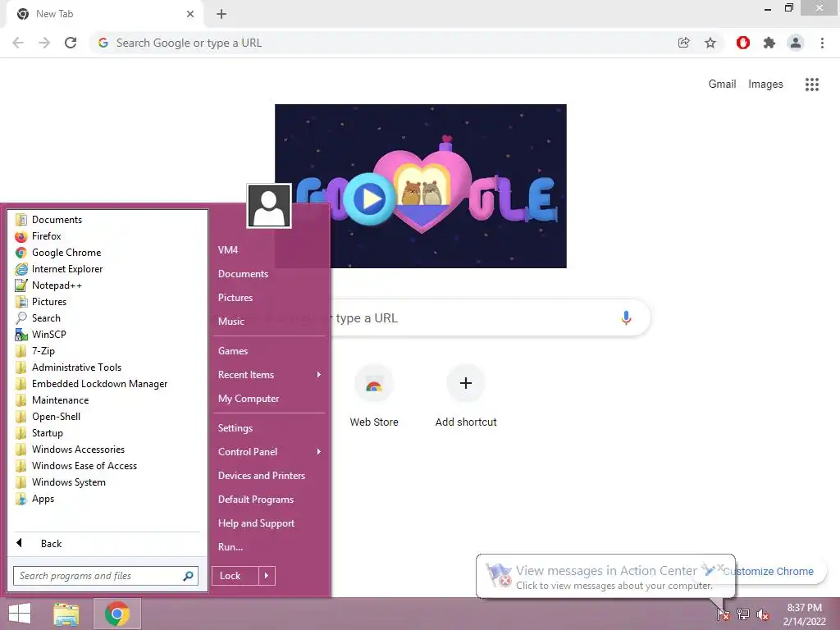Open the Images link
840x630 pixels.
tap(765, 84)
